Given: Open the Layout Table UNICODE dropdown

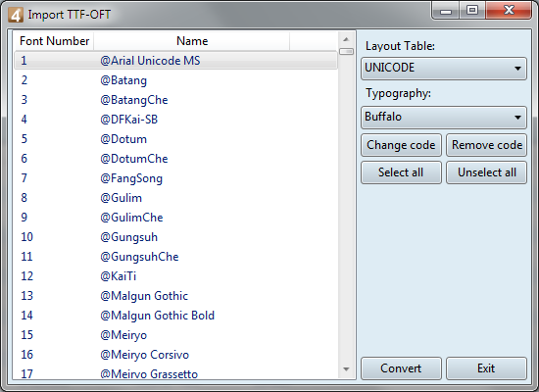Looking at the screenshot, I should click(x=443, y=68).
